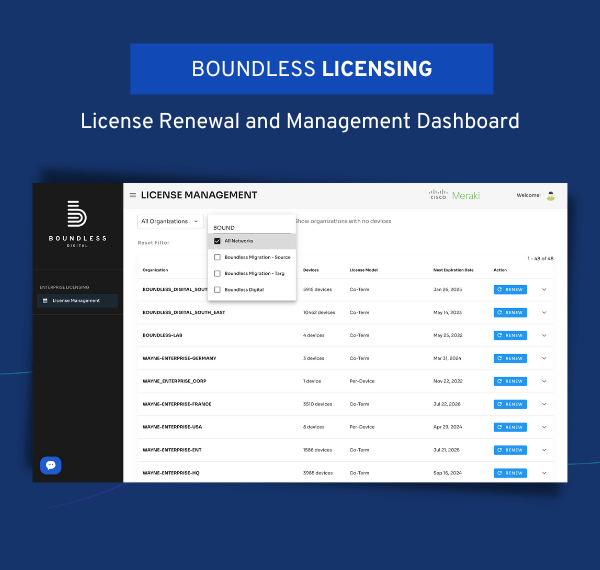Click 'Per-Device' in WAYNE_ENTERPRISE_CORP row

coord(362,381)
